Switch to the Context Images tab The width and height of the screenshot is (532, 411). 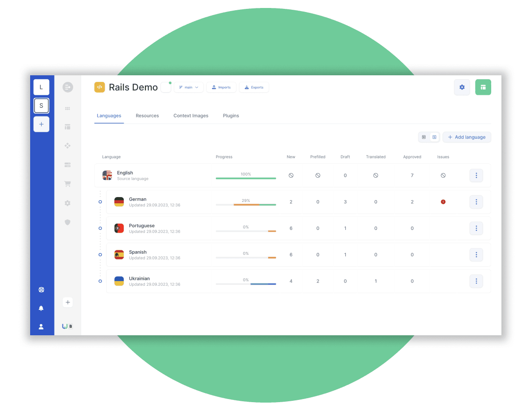pos(191,116)
